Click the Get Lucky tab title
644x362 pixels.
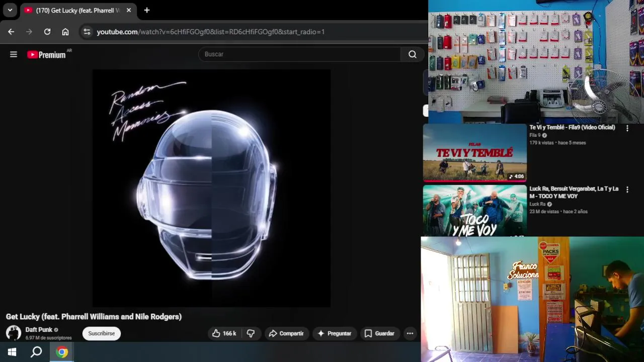click(x=78, y=10)
